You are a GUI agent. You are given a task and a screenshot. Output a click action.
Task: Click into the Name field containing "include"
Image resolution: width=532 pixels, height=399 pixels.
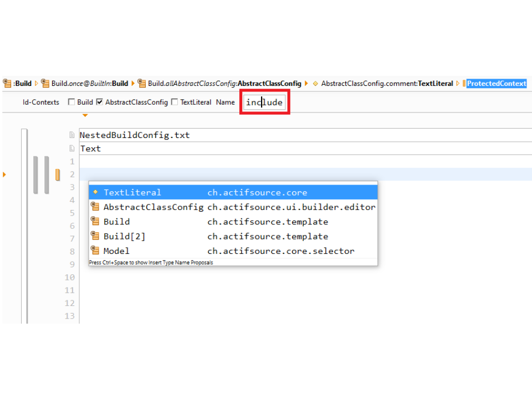point(264,103)
